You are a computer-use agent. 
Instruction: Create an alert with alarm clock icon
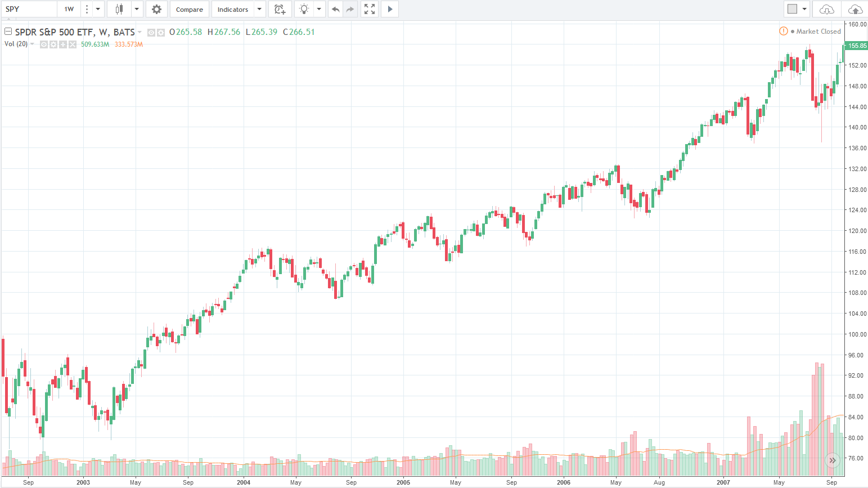280,9
